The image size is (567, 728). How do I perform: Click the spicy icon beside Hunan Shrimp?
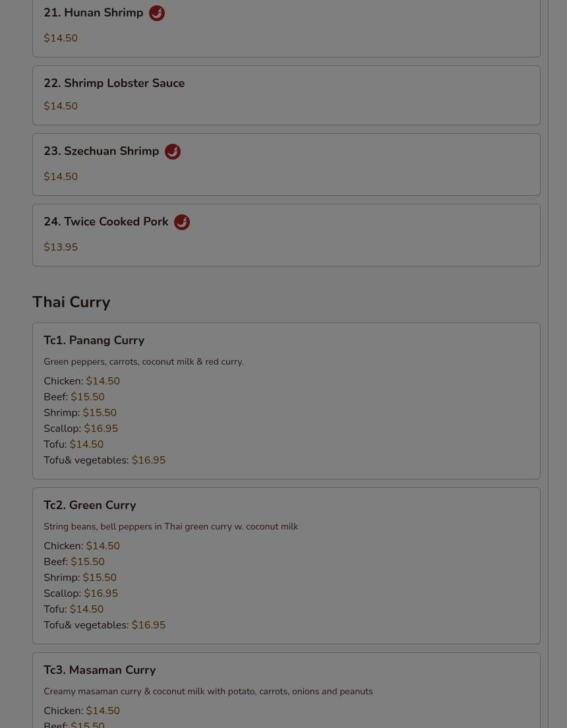click(156, 13)
